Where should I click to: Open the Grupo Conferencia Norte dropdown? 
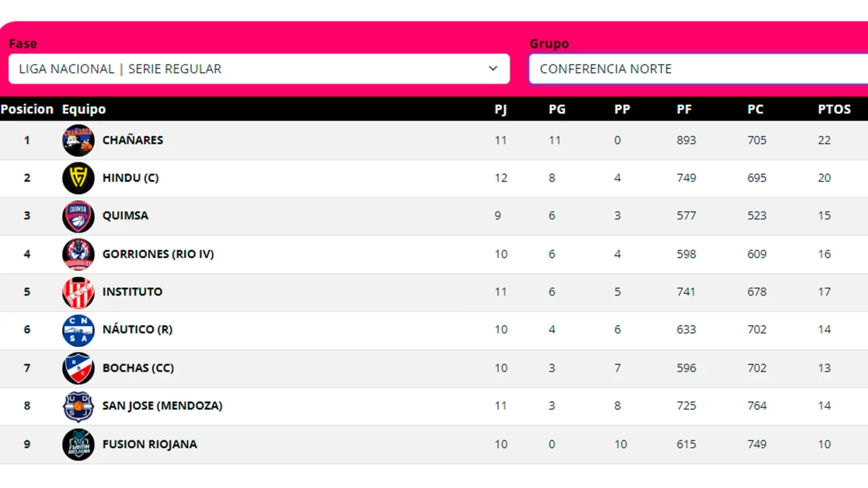pyautogui.click(x=698, y=69)
